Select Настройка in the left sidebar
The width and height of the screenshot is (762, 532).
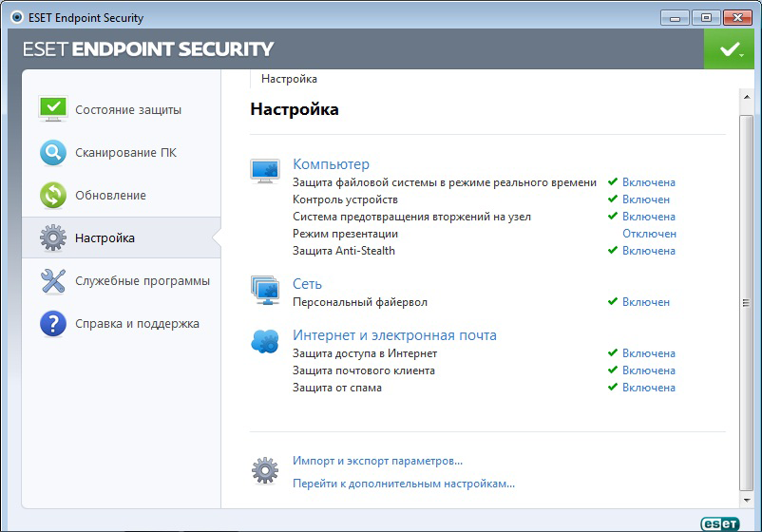pyautogui.click(x=105, y=238)
